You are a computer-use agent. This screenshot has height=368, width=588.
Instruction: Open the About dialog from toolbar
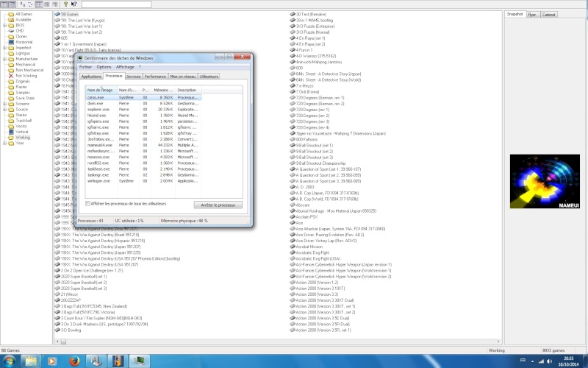point(65,4)
